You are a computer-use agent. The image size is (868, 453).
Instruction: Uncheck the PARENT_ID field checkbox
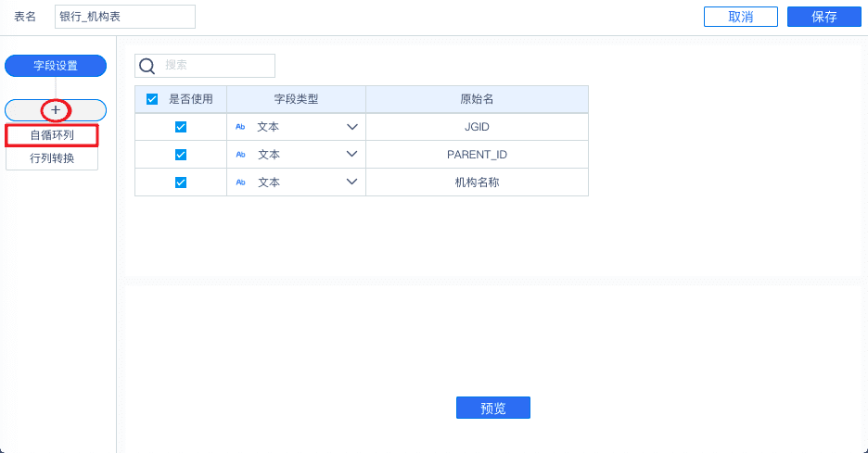tap(181, 155)
